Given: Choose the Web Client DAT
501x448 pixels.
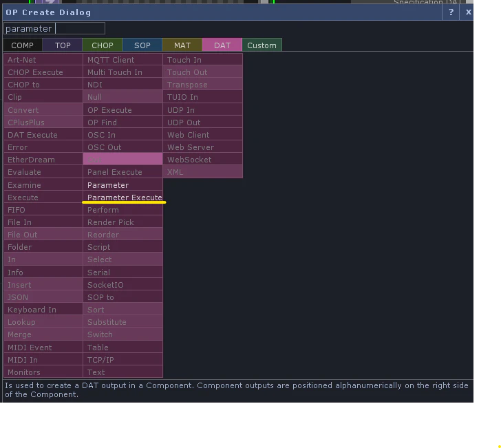Looking at the screenshot, I should click(x=202, y=135).
